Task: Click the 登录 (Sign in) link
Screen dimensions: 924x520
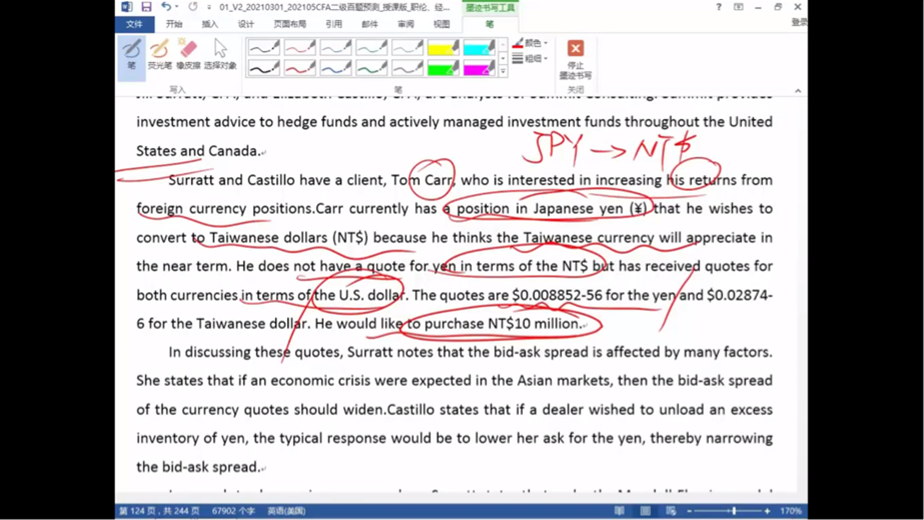Action: (x=799, y=22)
